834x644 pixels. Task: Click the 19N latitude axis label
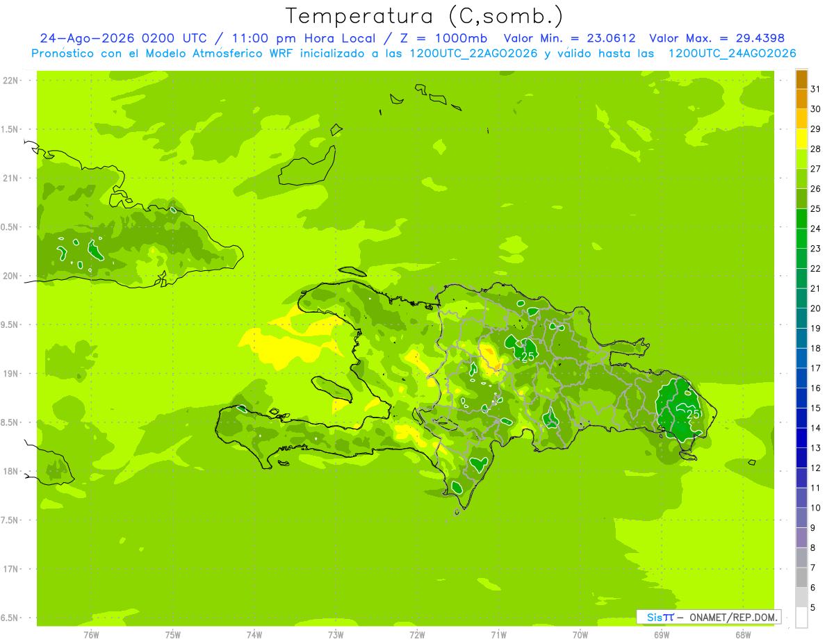pyautogui.click(x=12, y=374)
